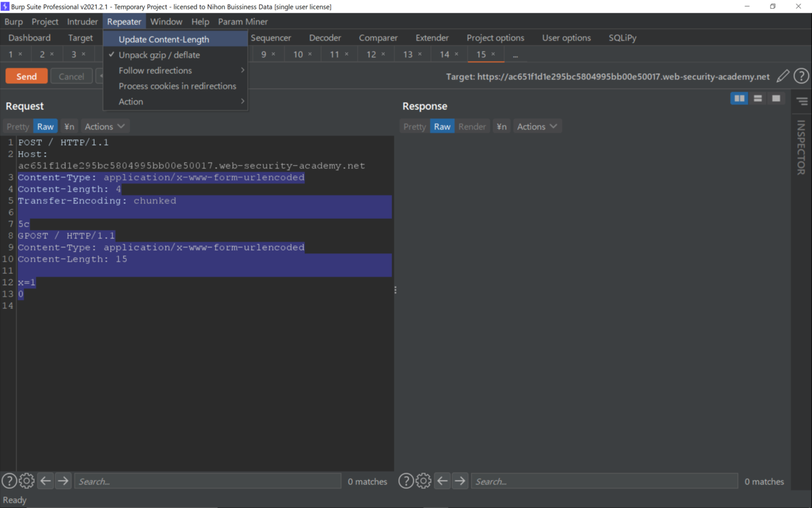Screen dimensions: 812x508
Task: Choose Update Content-Length menu entry
Action: (x=175, y=39)
